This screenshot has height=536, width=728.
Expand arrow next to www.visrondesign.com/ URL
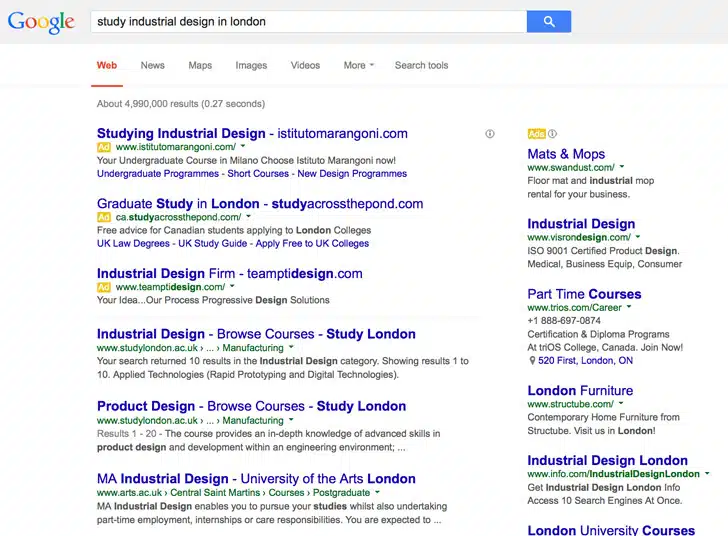pos(638,236)
